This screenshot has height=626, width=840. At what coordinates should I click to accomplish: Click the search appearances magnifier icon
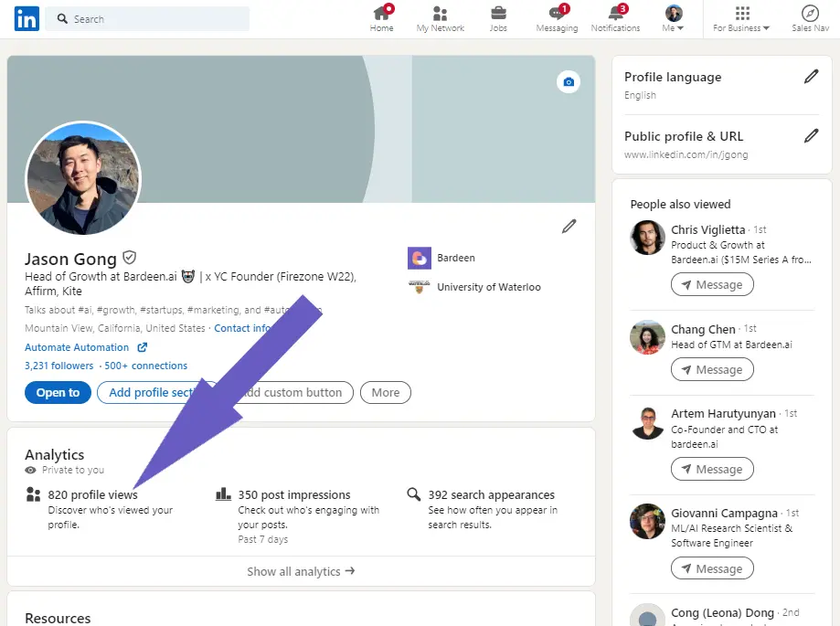413,493
